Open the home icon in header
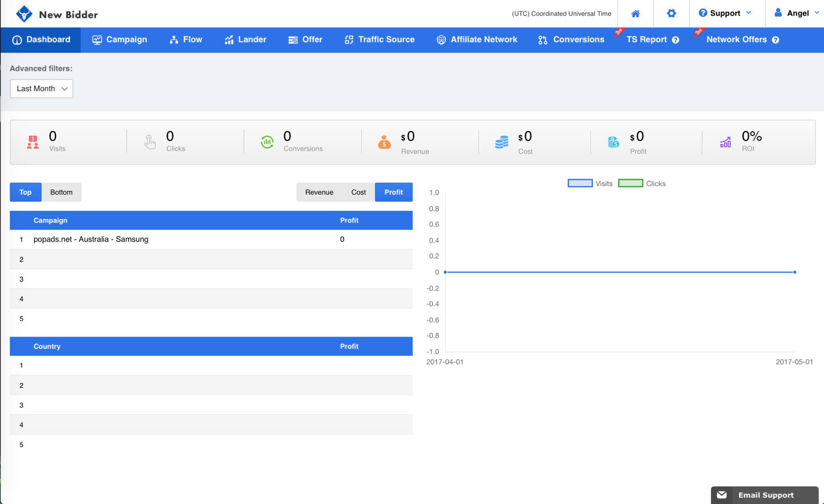Image resolution: width=824 pixels, height=504 pixels. [635, 14]
